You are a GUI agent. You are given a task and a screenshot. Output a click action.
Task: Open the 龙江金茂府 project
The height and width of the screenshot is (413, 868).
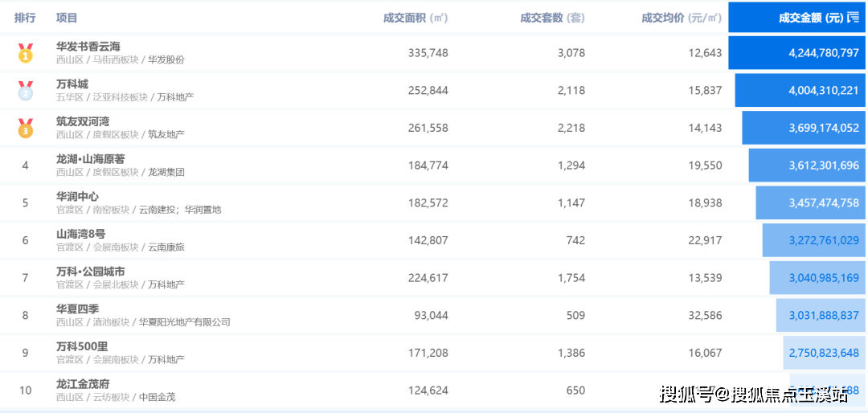[x=83, y=384]
